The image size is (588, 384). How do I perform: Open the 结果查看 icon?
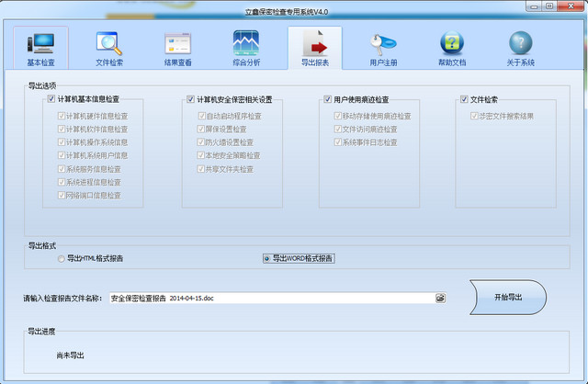pos(177,44)
